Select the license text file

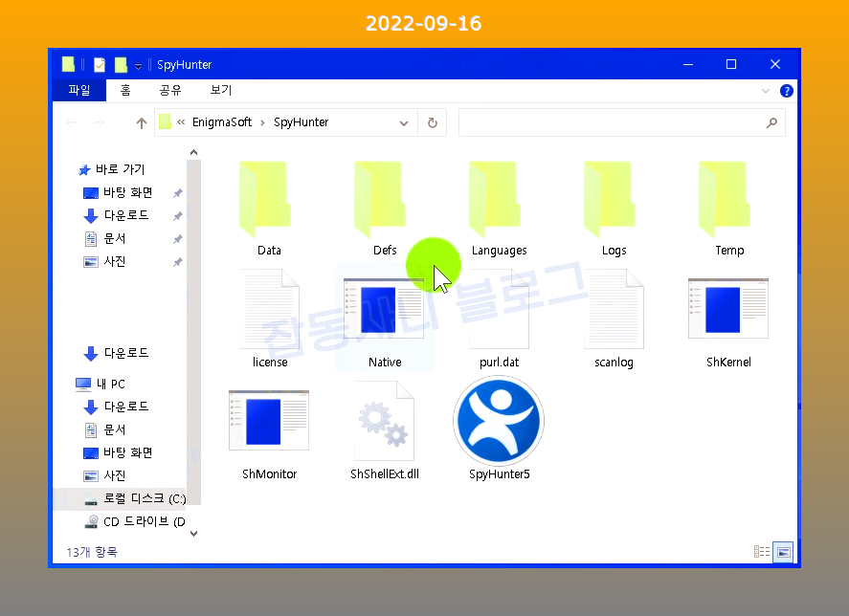pos(269,319)
